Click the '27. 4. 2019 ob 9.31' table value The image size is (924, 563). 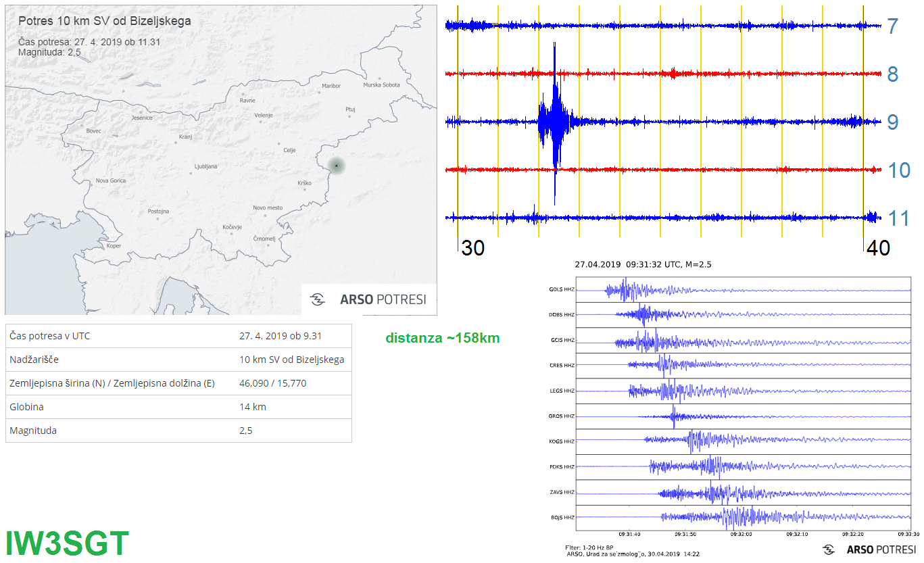tap(281, 336)
